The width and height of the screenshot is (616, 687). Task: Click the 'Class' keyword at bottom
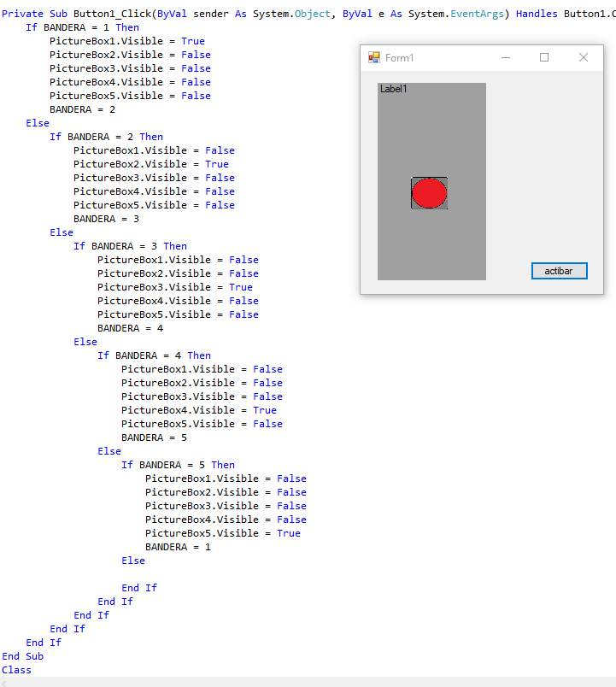click(x=16, y=670)
